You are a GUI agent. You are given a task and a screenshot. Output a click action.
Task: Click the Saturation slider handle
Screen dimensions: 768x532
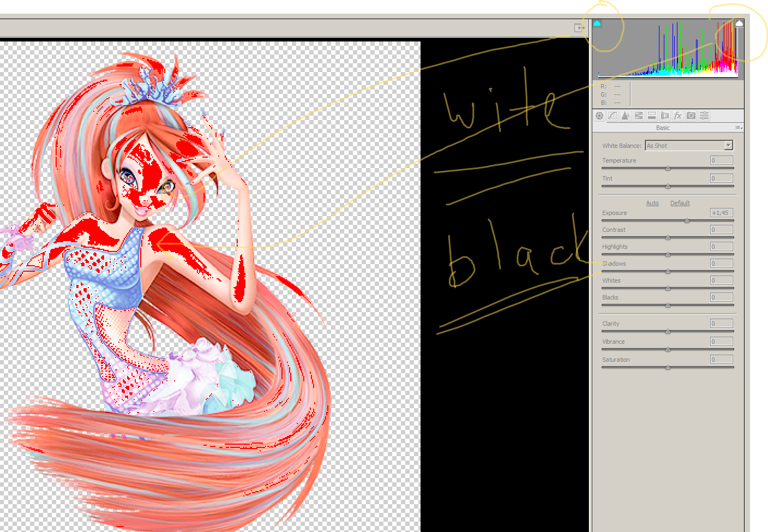pyautogui.click(x=668, y=368)
